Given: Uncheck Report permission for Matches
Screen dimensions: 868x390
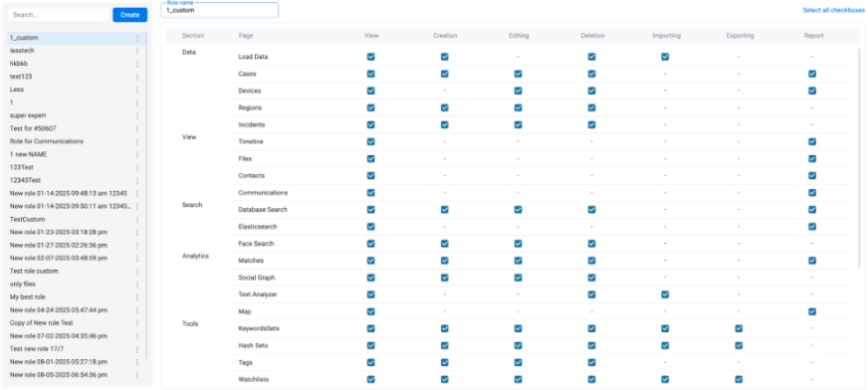Looking at the screenshot, I should [812, 261].
